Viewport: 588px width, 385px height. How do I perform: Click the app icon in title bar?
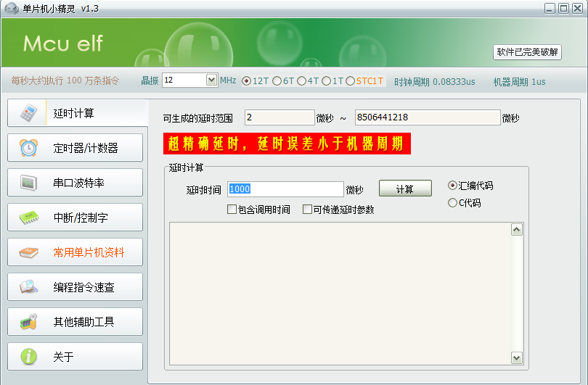point(11,8)
